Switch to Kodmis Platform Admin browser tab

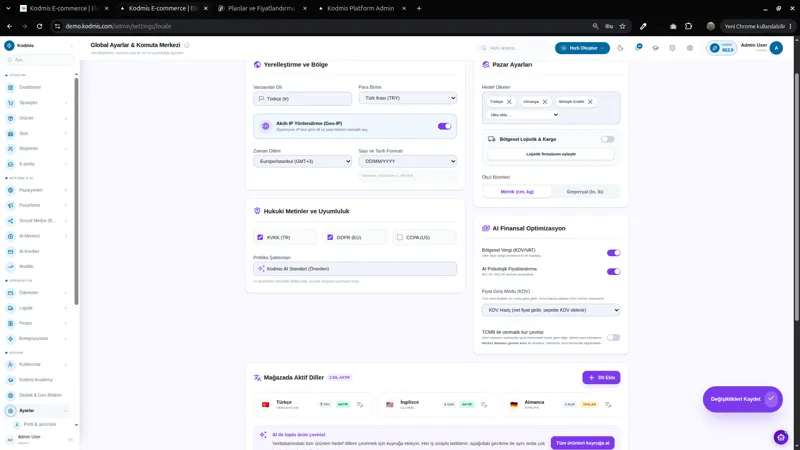click(x=361, y=8)
